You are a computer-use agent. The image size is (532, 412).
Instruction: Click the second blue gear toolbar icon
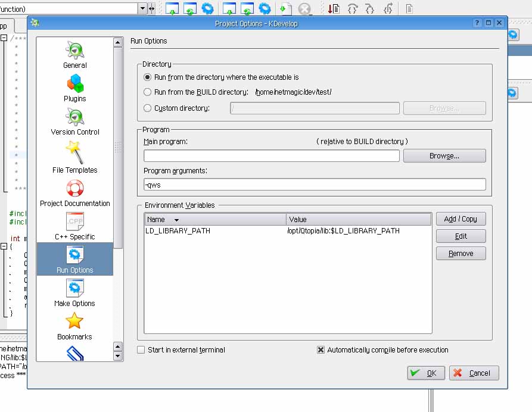(x=265, y=8)
